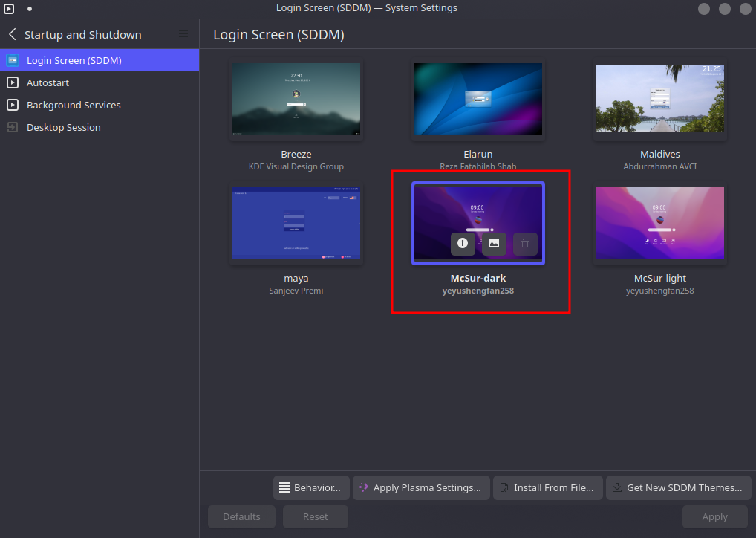Open Desktop Session page
Screen dimensions: 756x538
click(100, 127)
